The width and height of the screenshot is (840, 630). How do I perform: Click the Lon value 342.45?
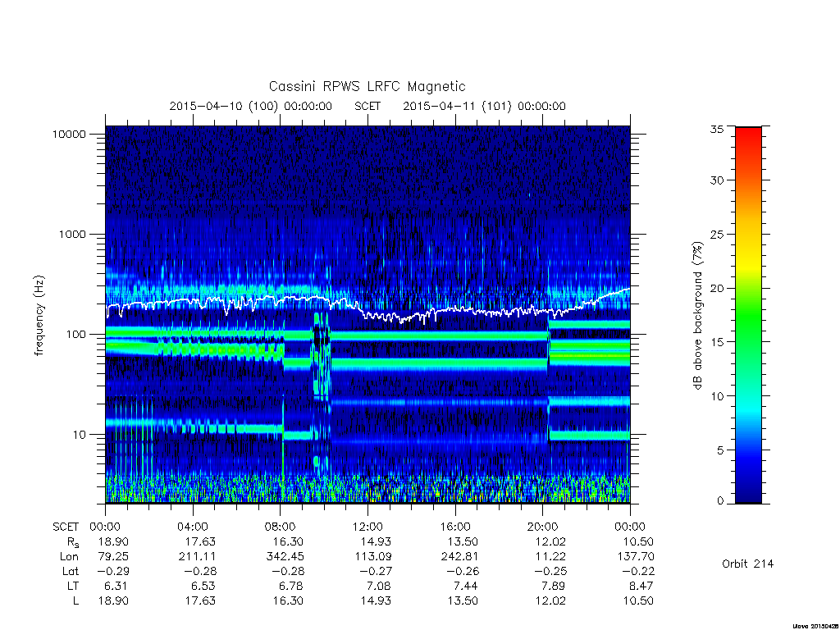pyautogui.click(x=285, y=557)
